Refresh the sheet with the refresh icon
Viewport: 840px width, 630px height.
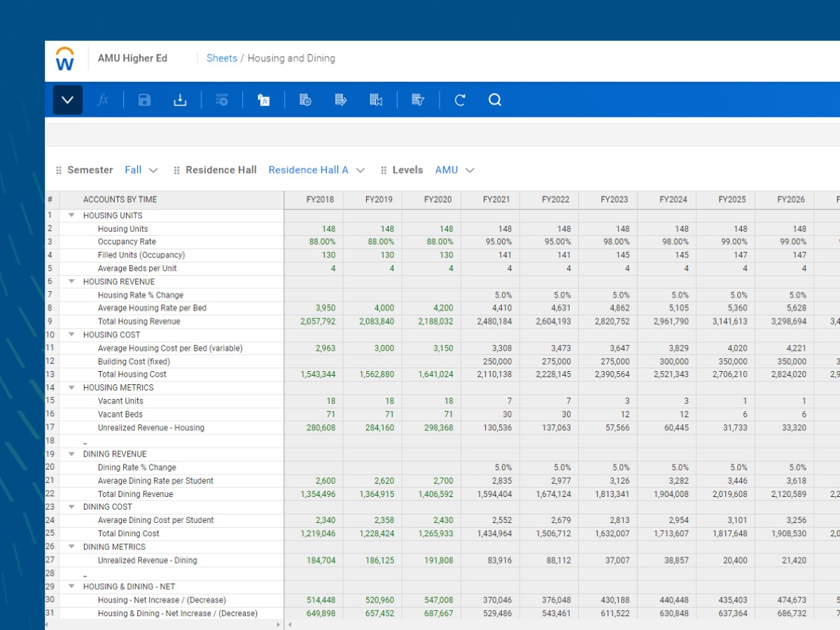point(460,99)
